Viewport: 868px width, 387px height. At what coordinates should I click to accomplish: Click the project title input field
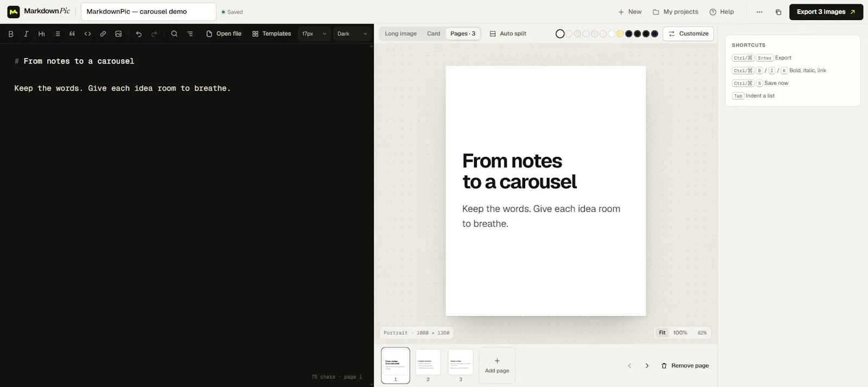click(149, 12)
